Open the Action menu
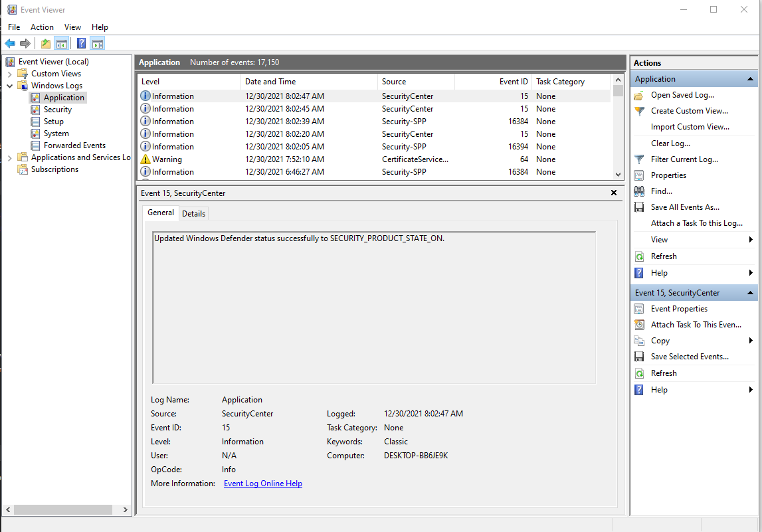The width and height of the screenshot is (762, 532). click(x=41, y=27)
